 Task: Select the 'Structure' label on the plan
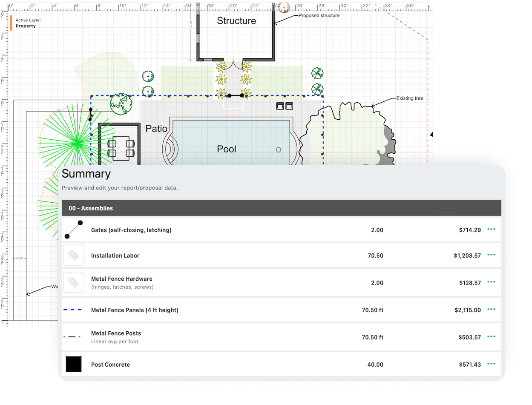pos(236,21)
